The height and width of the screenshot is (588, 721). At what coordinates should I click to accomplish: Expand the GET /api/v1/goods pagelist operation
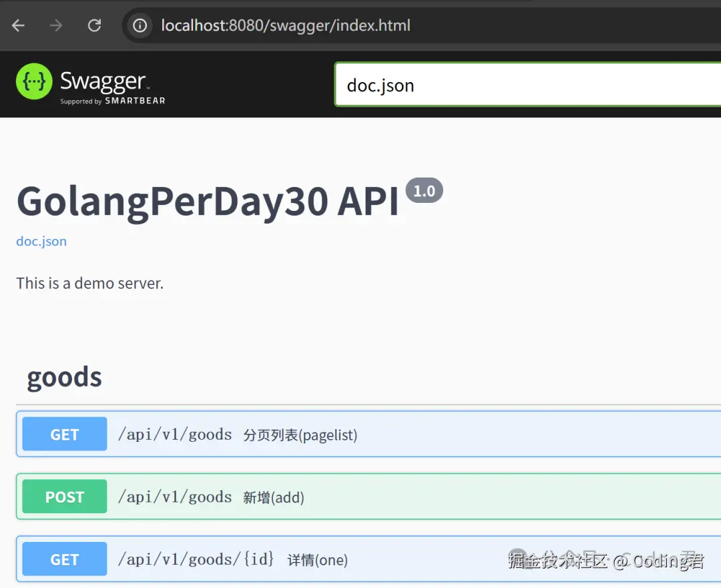coord(467,435)
